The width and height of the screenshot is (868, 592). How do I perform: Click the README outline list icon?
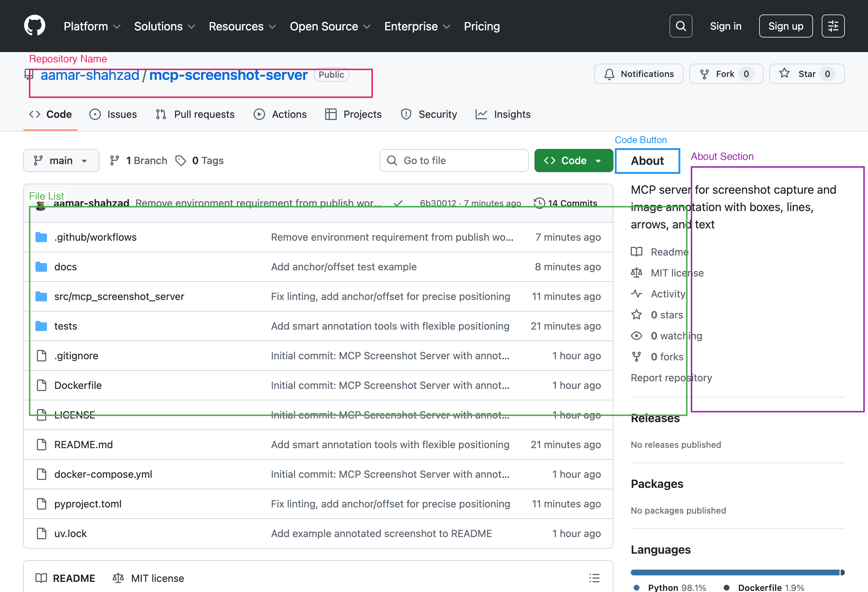point(594,578)
